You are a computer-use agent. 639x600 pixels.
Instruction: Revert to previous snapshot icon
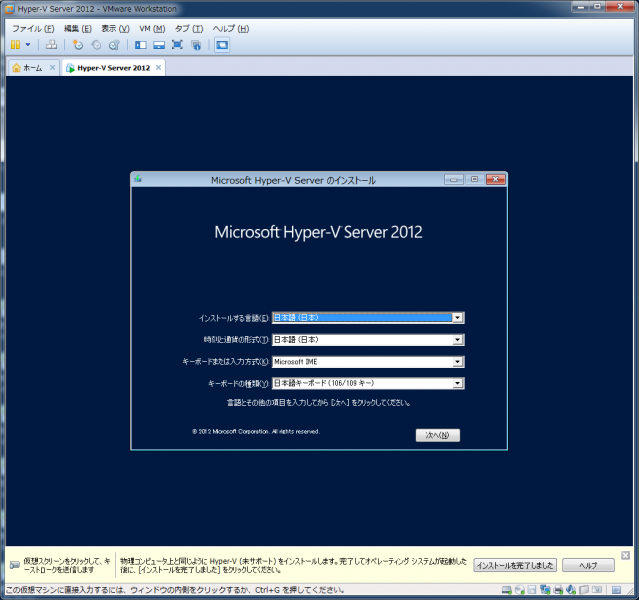[x=96, y=45]
